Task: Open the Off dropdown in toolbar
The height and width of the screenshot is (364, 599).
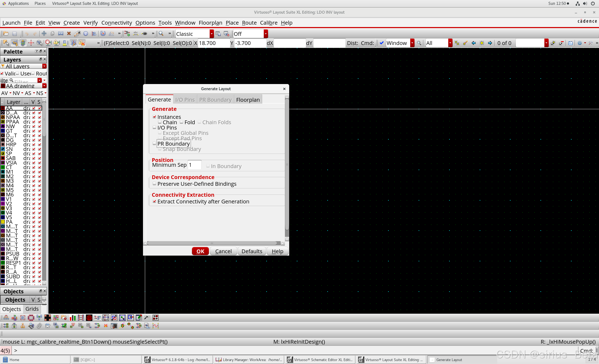Action: pos(266,34)
